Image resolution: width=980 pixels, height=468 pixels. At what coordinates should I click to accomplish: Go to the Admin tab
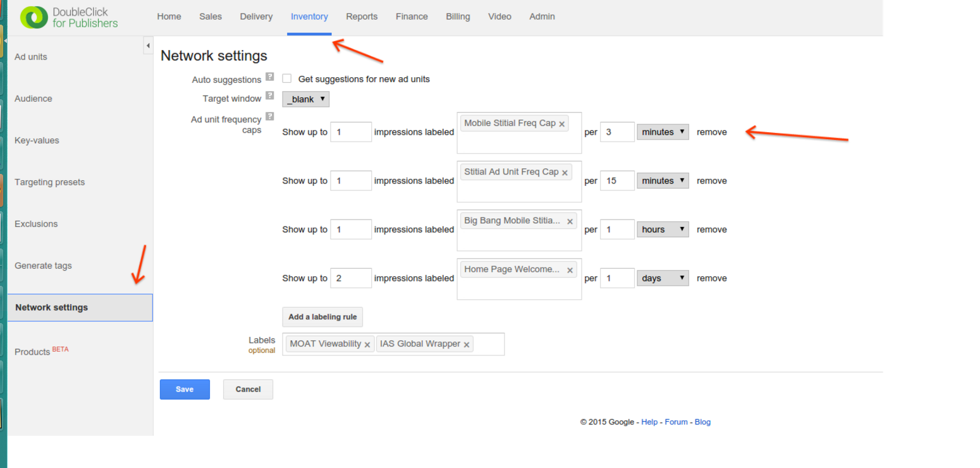click(x=542, y=16)
